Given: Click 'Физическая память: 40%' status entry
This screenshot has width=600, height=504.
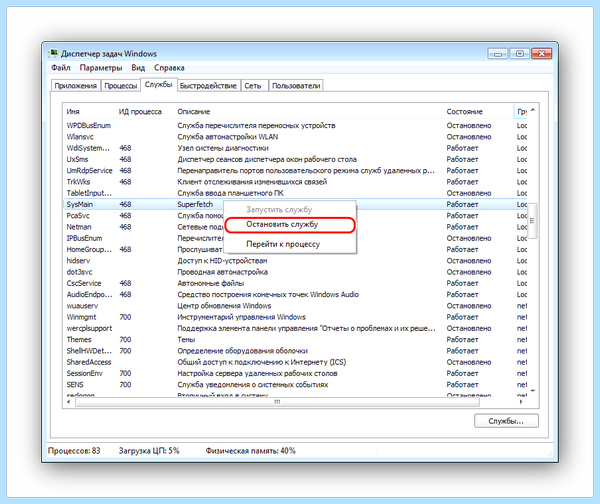Looking at the screenshot, I should coord(250,451).
